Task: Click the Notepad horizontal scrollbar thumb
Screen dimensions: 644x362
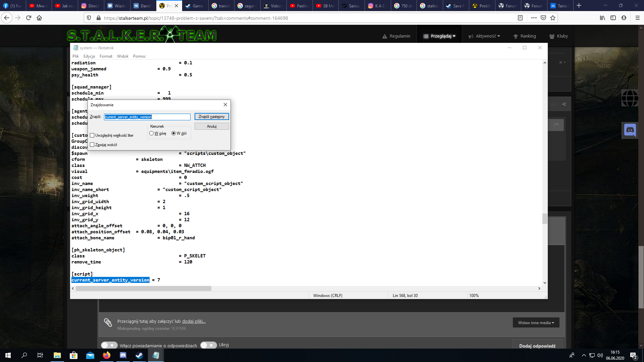Action: coord(143,289)
